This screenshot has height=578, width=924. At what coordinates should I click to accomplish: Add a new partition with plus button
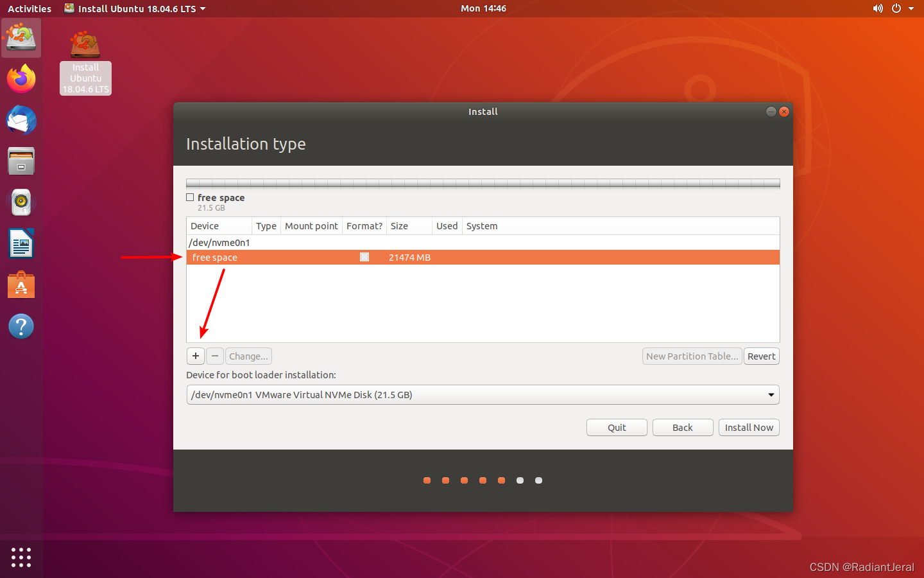(196, 356)
